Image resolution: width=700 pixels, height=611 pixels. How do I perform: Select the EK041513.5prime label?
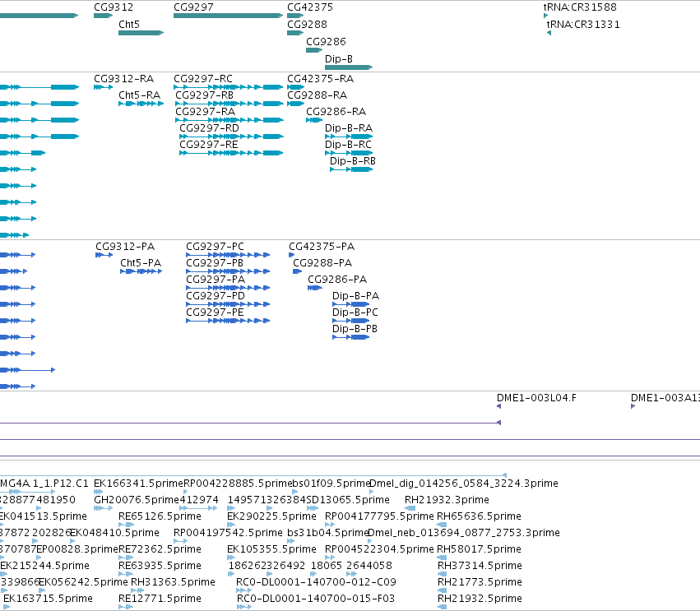44,516
